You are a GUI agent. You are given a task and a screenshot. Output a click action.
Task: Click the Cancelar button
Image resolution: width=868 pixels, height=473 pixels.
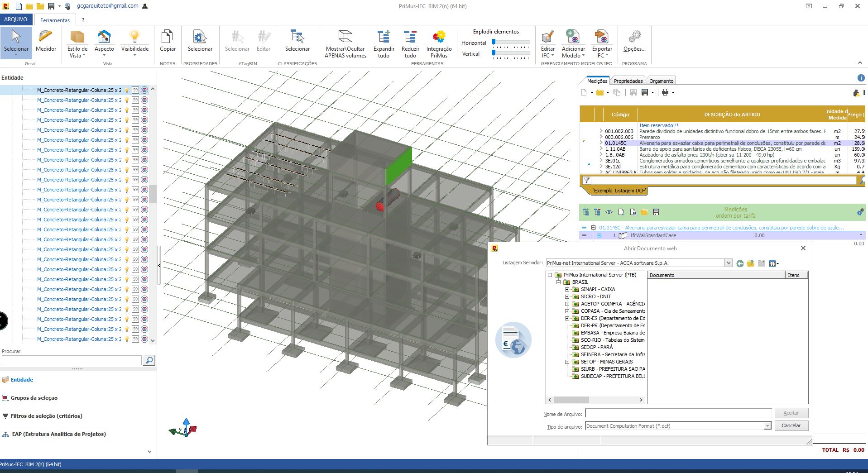(x=791, y=425)
